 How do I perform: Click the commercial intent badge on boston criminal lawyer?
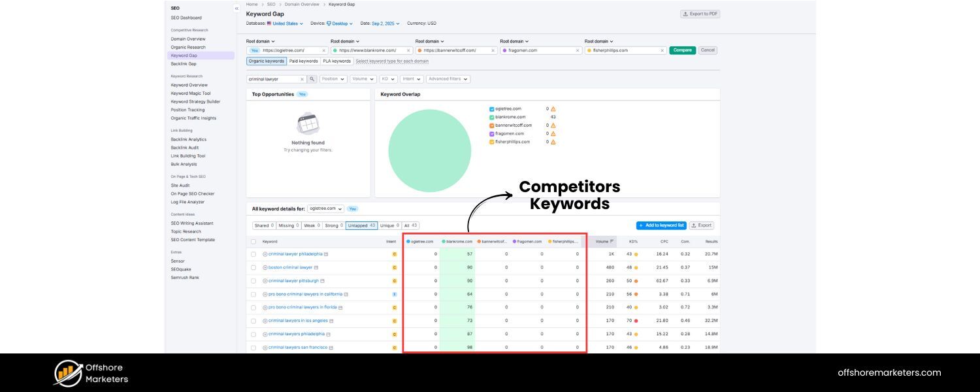pos(394,267)
